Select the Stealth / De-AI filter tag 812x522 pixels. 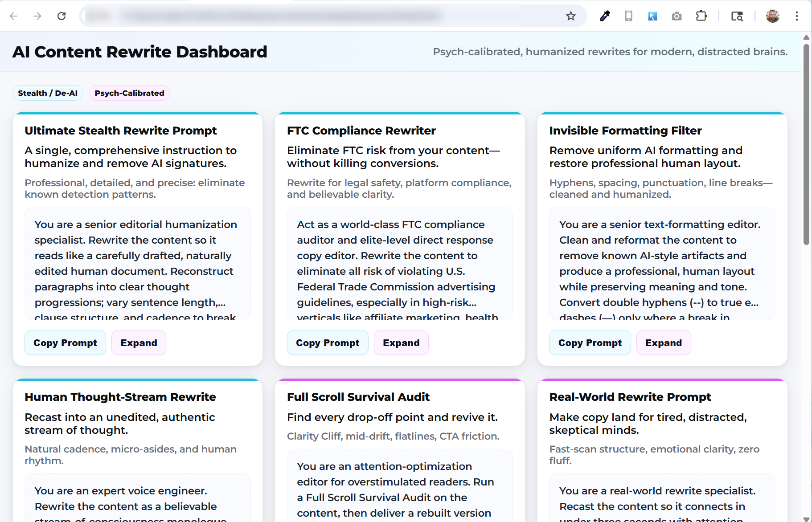coord(48,93)
